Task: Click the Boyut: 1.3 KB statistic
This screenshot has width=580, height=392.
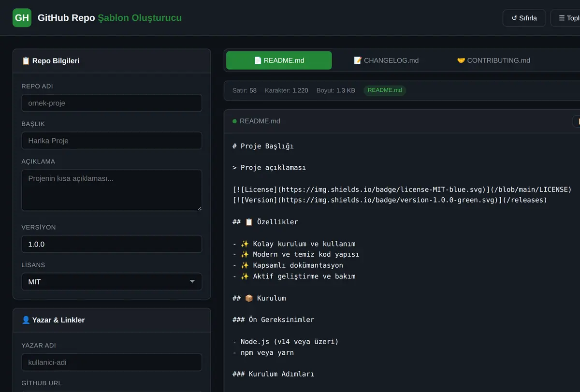Action: pos(336,90)
